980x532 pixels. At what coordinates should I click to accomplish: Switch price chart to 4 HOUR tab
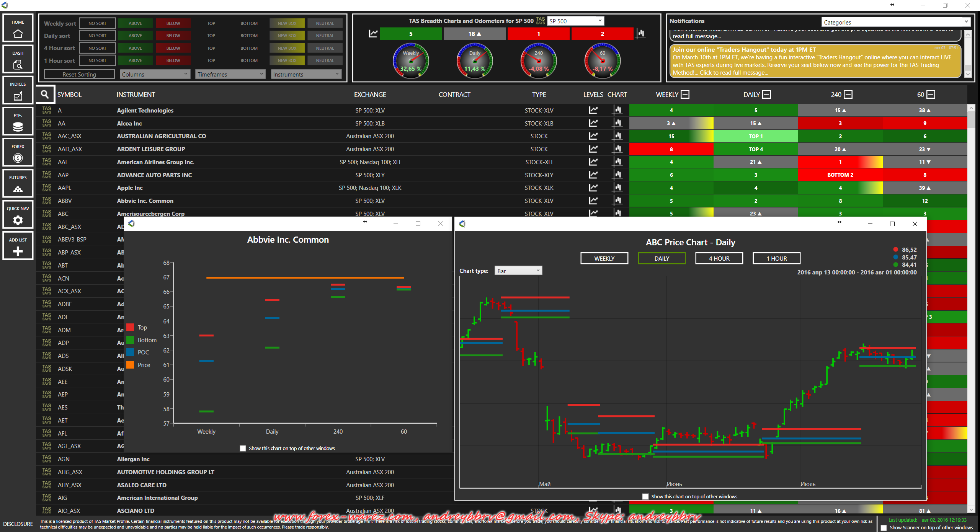coord(719,258)
